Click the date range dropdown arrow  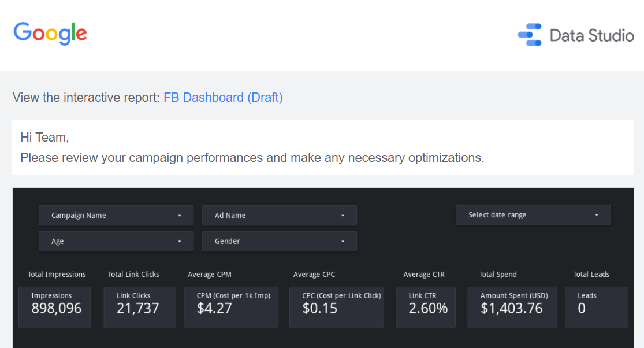click(597, 215)
